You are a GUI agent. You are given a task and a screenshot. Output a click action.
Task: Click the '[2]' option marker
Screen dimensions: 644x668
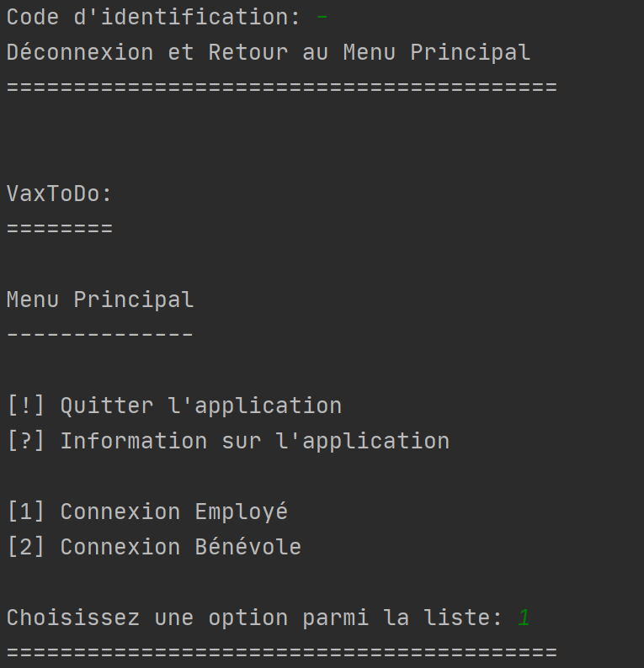pyautogui.click(x=26, y=547)
